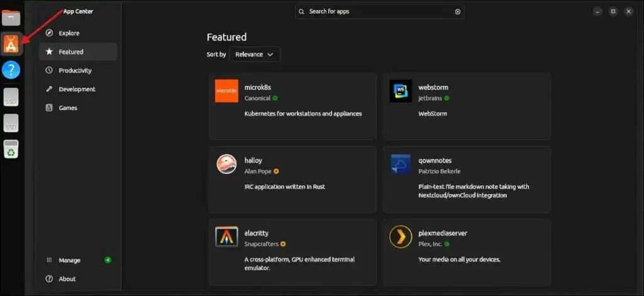Click the Productivity clock icon
The width and height of the screenshot is (644, 296).
pos(49,70)
